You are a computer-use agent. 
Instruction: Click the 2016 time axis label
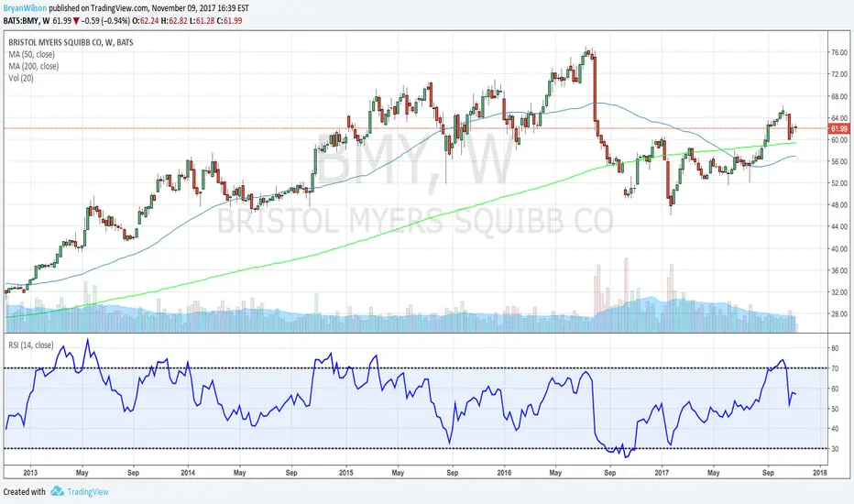[x=504, y=473]
